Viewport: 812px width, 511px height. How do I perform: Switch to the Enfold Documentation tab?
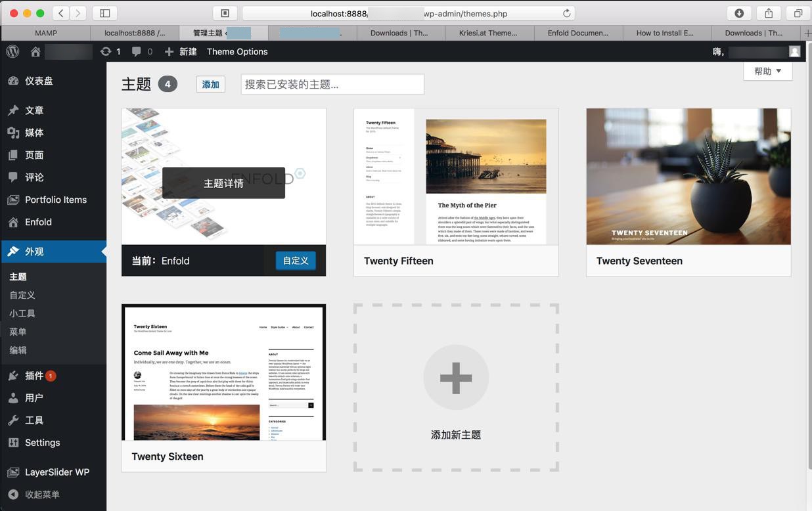(578, 33)
